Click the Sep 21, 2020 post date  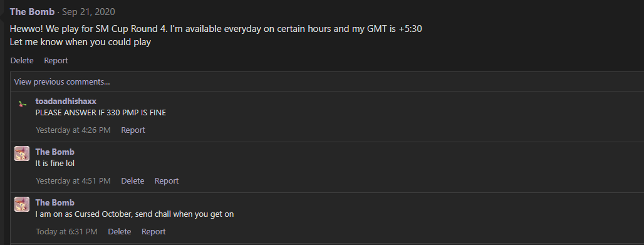[x=88, y=12]
